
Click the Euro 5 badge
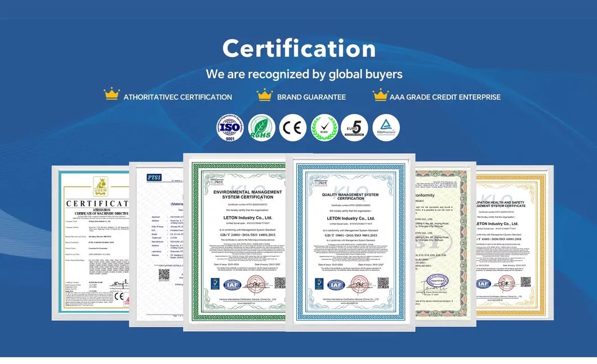pos(354,128)
